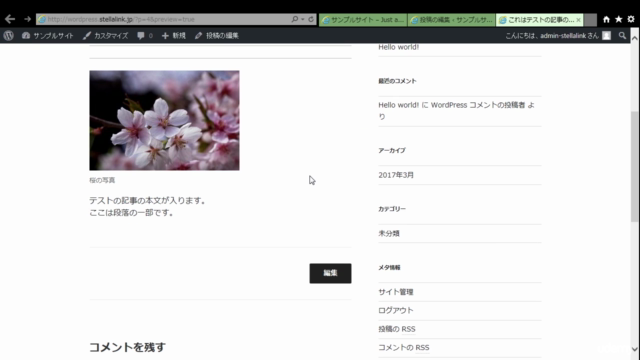Open the コメントの RSS link

(x=404, y=347)
